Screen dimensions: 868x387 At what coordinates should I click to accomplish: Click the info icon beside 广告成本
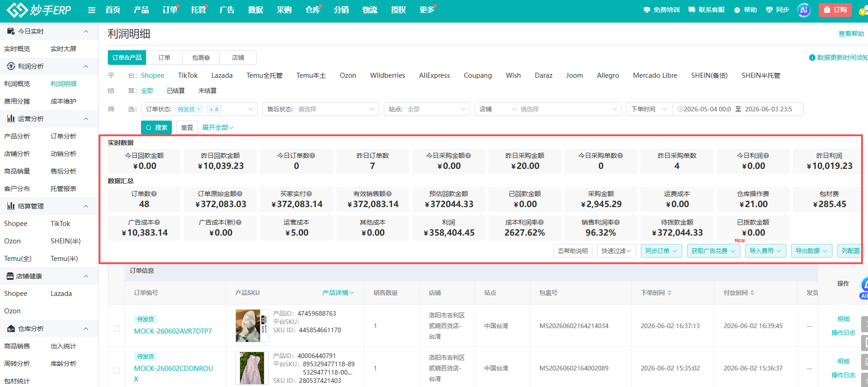coord(157,222)
